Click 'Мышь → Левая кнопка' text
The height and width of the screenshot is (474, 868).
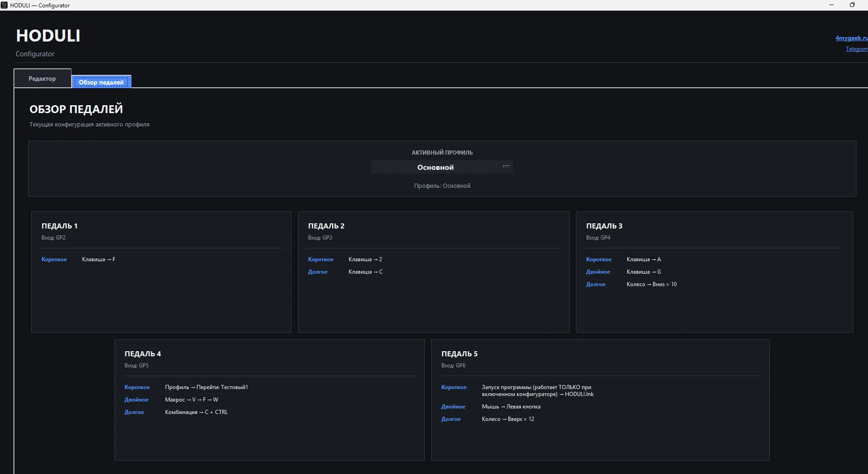(511, 407)
